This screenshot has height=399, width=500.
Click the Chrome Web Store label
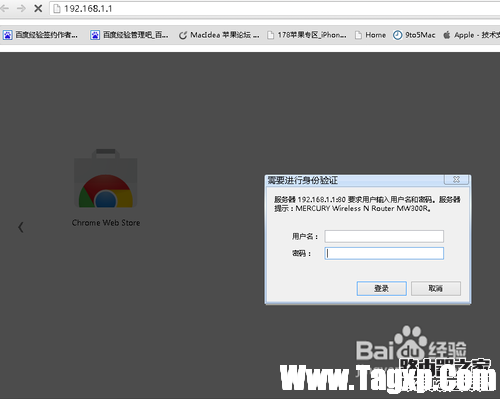[x=106, y=223]
